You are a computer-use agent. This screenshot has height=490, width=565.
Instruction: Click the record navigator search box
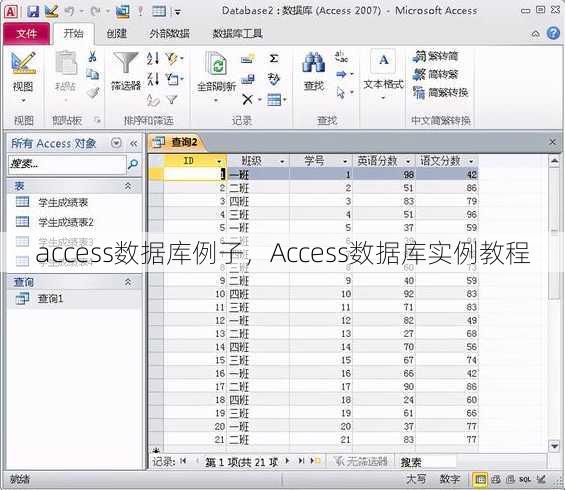tap(426, 462)
